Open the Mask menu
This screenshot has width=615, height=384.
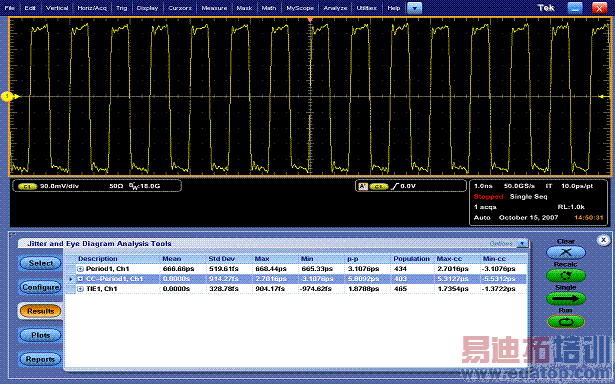click(244, 8)
